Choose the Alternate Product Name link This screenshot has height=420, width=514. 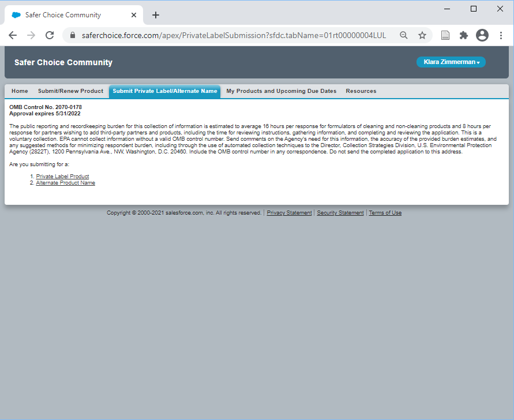[x=65, y=183]
